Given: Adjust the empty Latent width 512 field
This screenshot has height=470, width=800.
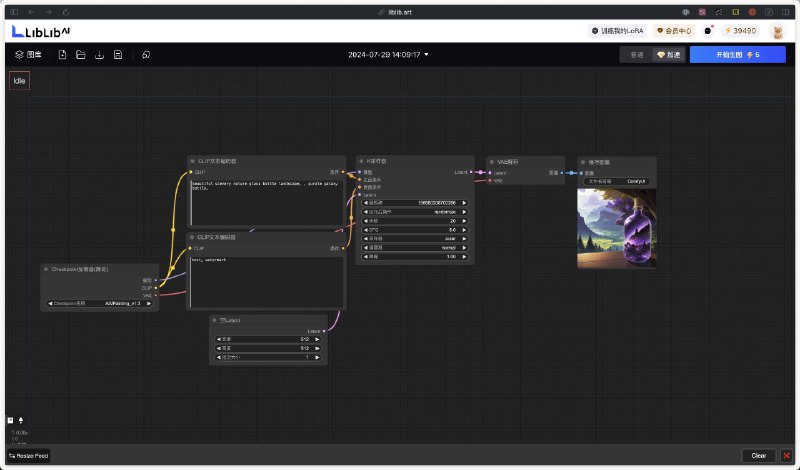Looking at the screenshot, I should point(268,339).
